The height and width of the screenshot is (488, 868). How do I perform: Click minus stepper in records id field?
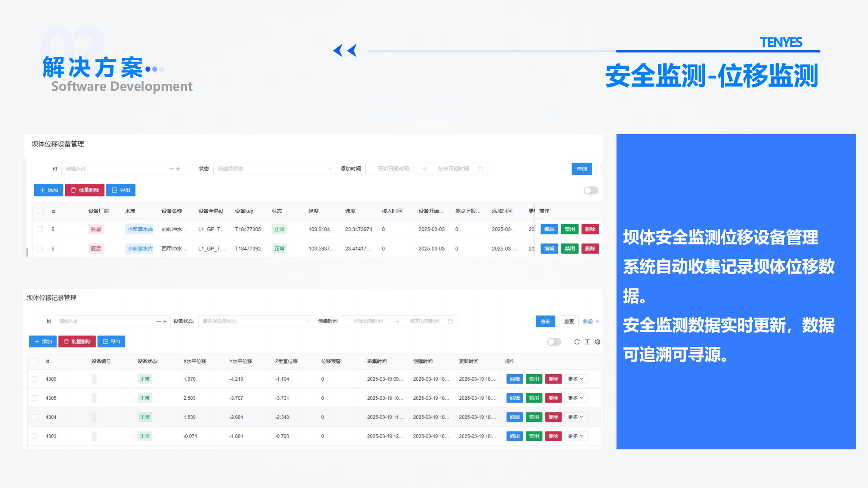[x=159, y=321]
